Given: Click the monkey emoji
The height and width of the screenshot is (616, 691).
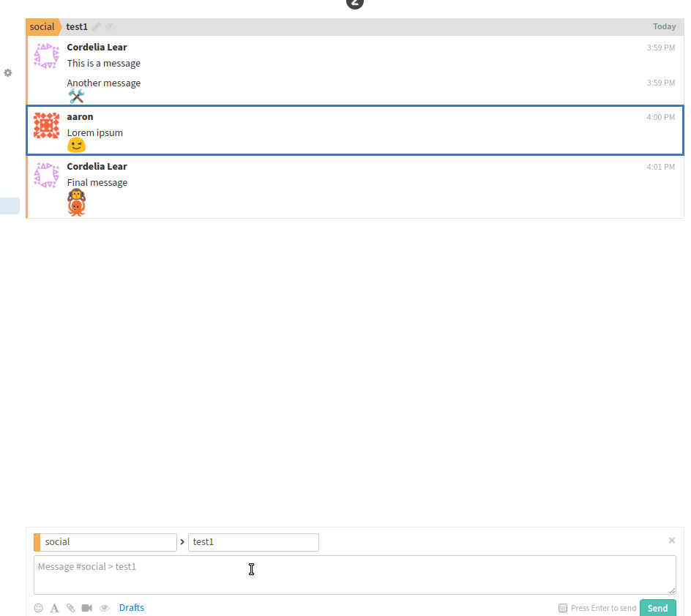Looking at the screenshot, I should [x=76, y=194].
